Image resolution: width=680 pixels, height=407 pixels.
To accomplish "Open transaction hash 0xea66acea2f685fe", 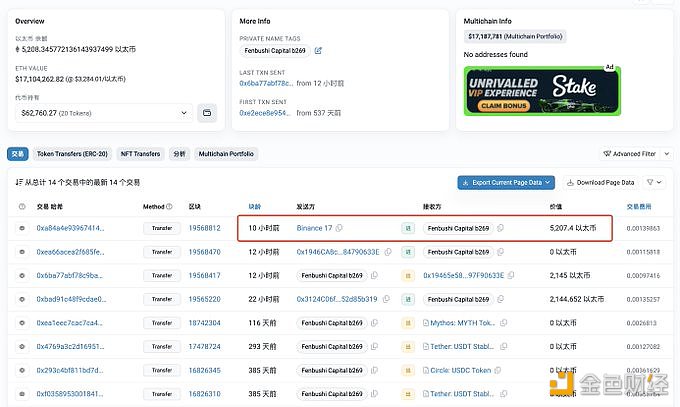I will (70, 252).
